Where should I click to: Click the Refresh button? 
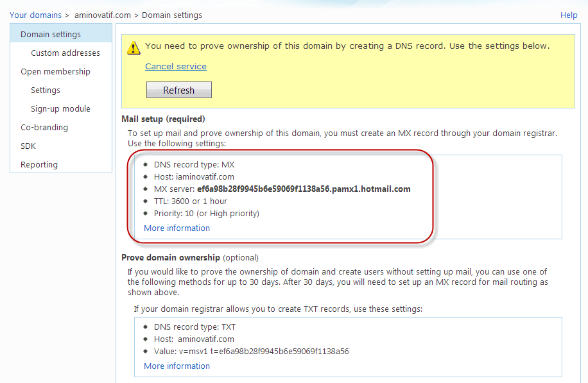click(178, 90)
